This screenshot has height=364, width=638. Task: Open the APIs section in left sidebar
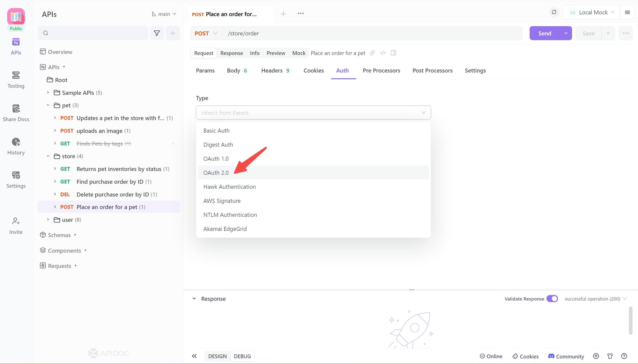pyautogui.click(x=16, y=47)
